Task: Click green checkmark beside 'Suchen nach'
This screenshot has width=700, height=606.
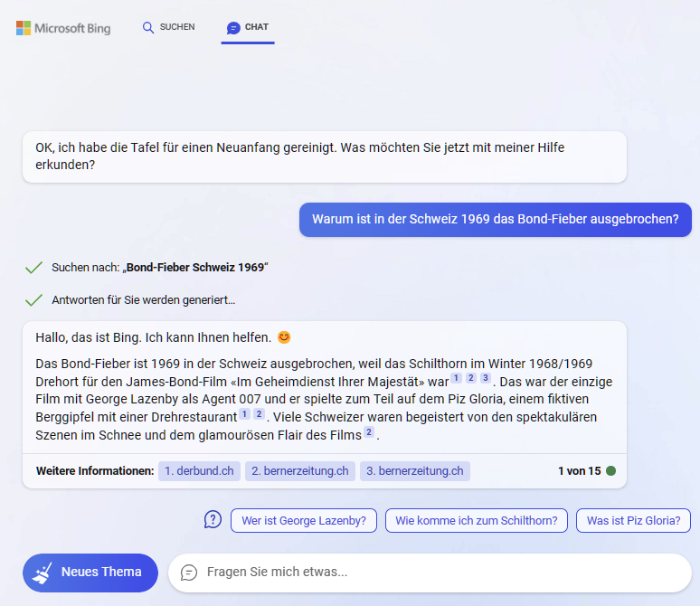Action: [x=34, y=267]
